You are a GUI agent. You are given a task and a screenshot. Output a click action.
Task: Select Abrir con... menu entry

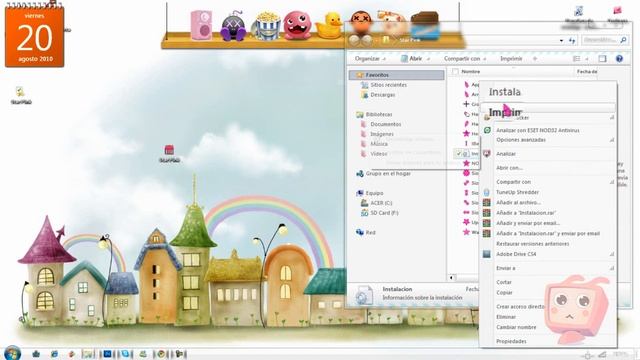509,168
